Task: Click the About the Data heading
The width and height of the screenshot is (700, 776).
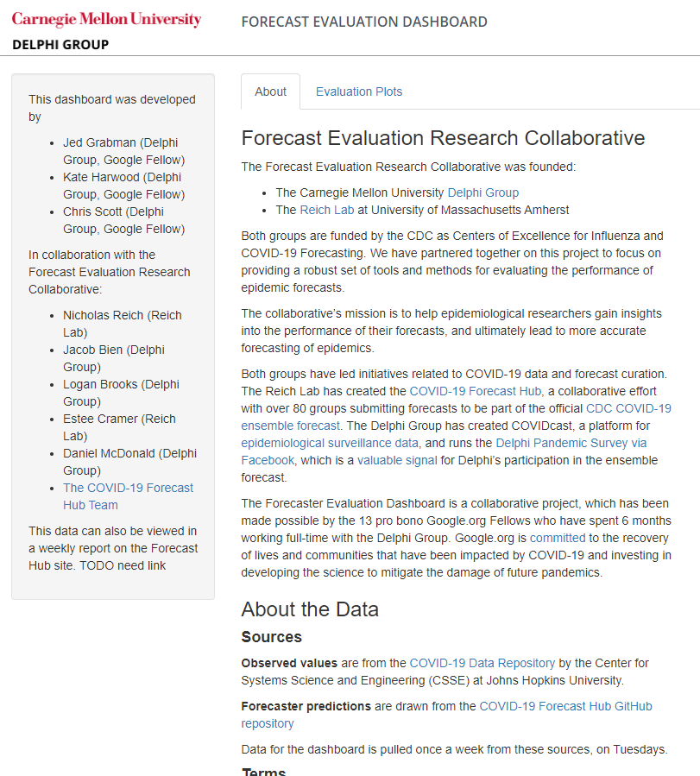Action: [310, 609]
